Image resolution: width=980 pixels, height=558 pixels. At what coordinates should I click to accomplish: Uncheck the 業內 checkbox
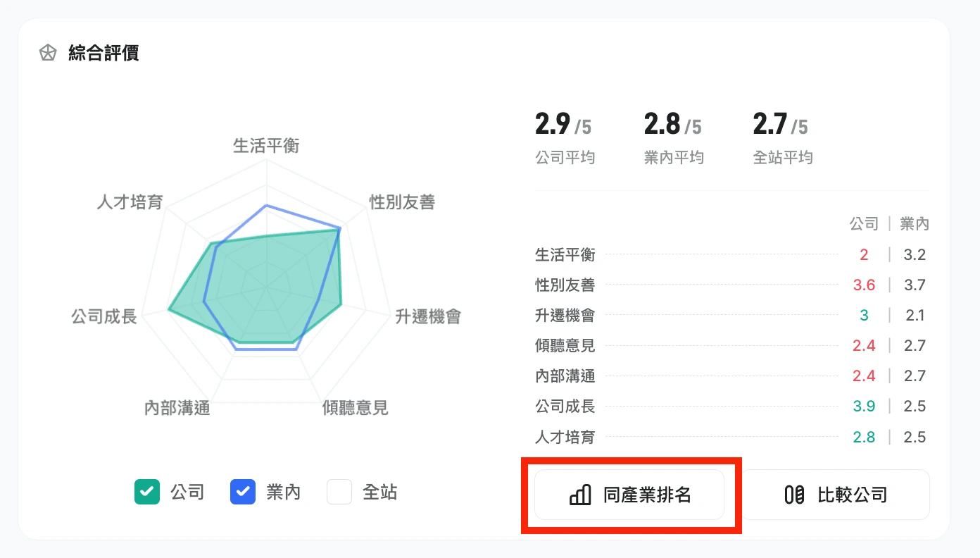click(x=243, y=492)
